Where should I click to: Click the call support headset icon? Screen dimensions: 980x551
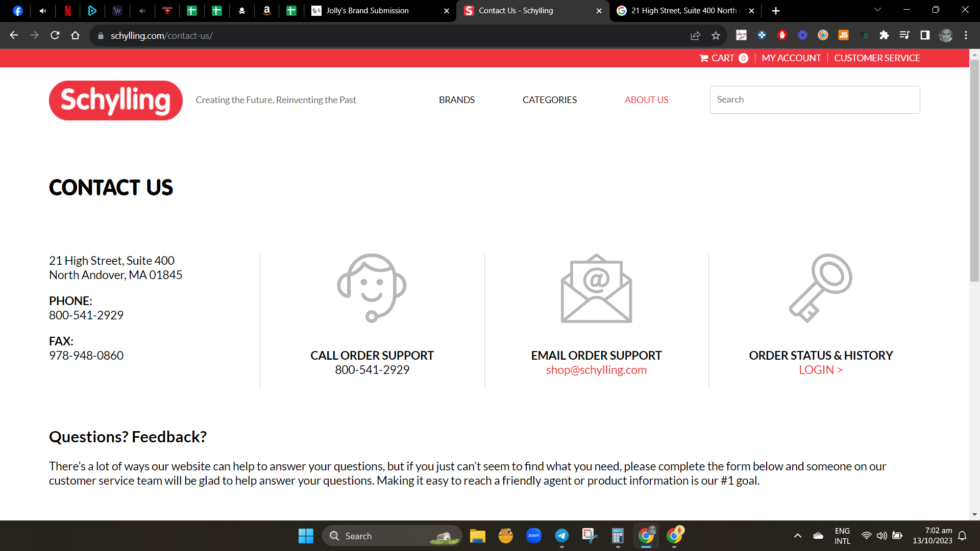coord(372,288)
